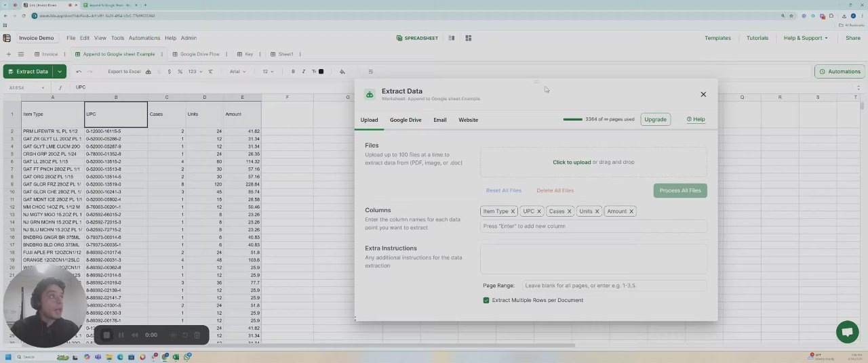Image resolution: width=868 pixels, height=363 pixels.
Task: Apply percent format
Action: [x=180, y=71]
